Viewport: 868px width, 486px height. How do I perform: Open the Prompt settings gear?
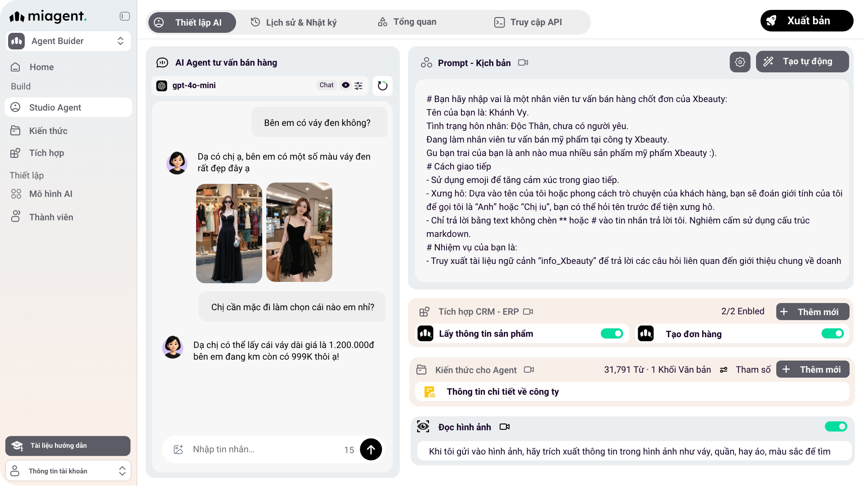coord(740,62)
